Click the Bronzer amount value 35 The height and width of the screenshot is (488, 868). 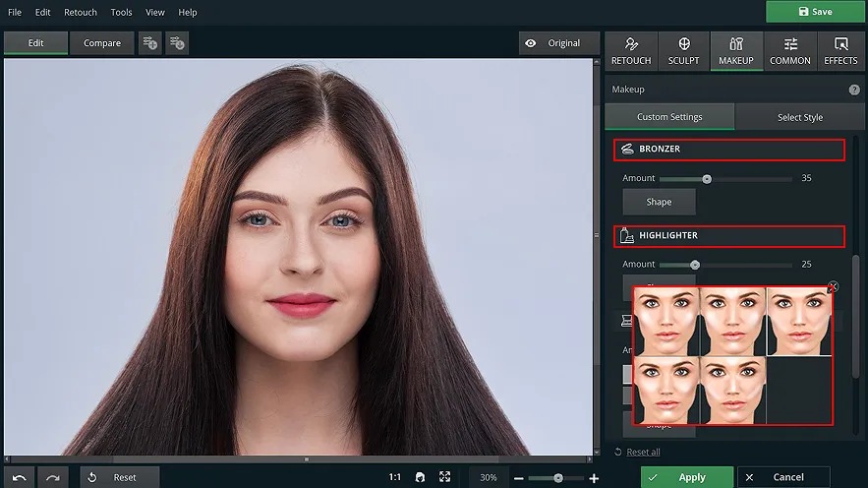point(806,178)
